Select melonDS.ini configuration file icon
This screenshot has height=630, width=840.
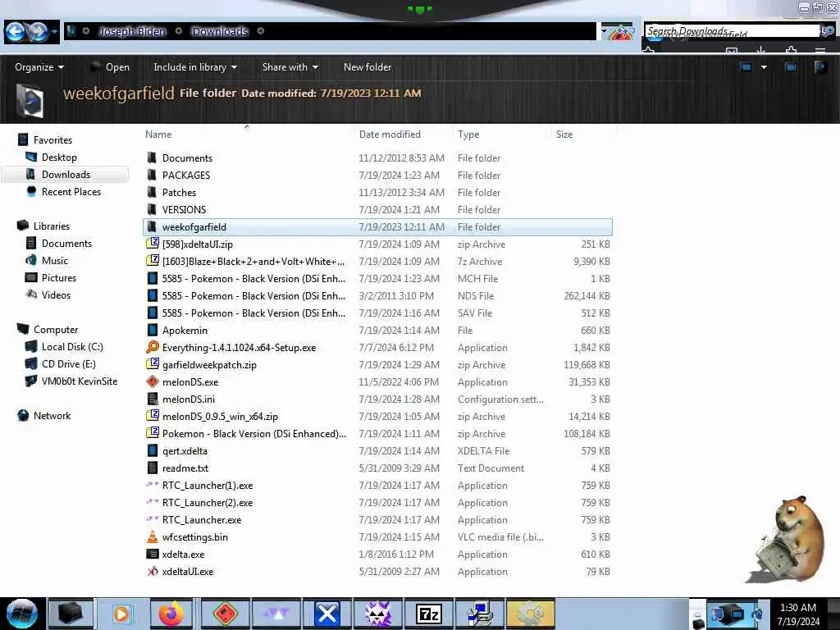pyautogui.click(x=153, y=399)
